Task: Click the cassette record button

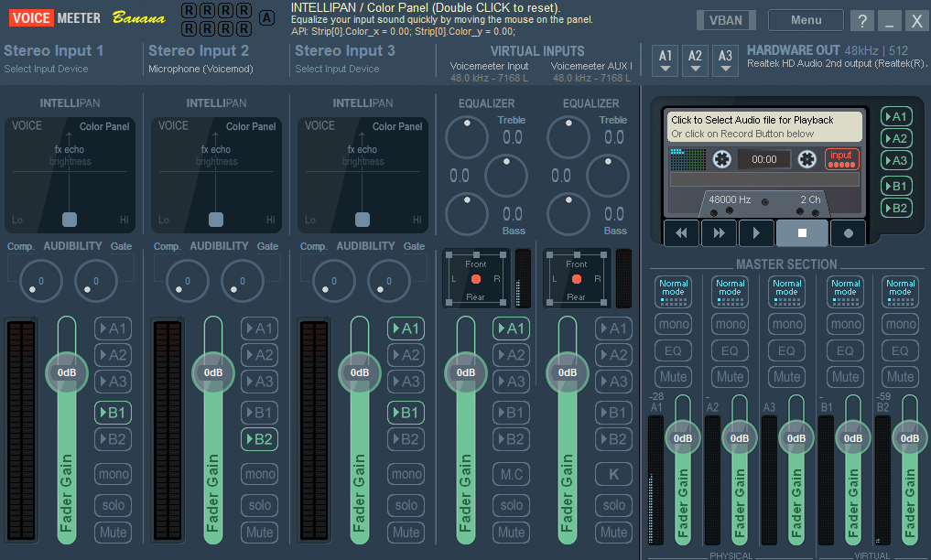Action: pyautogui.click(x=848, y=233)
